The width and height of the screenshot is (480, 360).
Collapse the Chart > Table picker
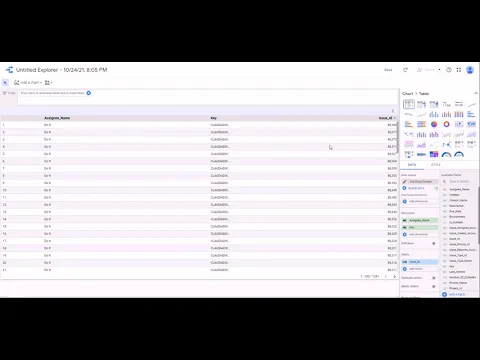(476, 93)
